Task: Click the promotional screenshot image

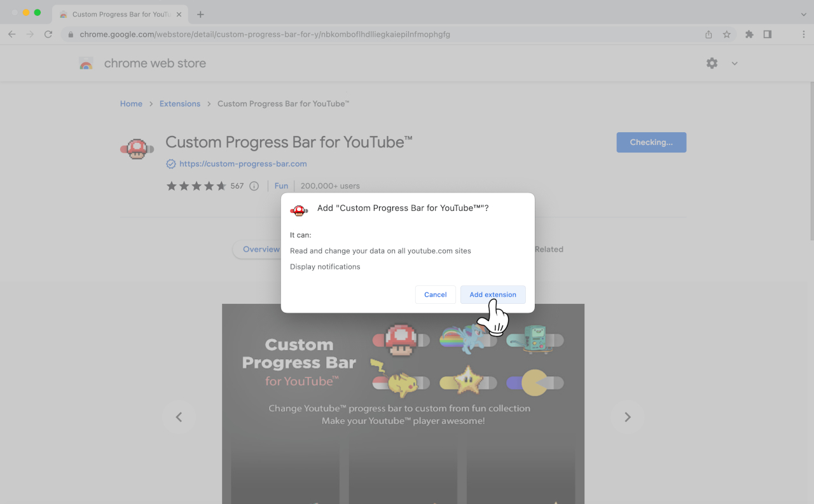Action: (x=403, y=404)
